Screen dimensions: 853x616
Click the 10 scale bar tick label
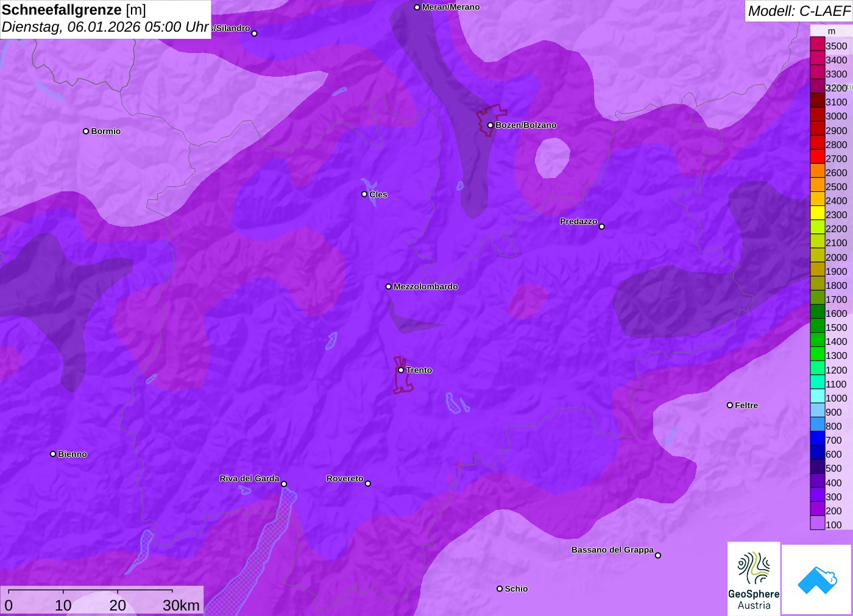[x=63, y=605]
